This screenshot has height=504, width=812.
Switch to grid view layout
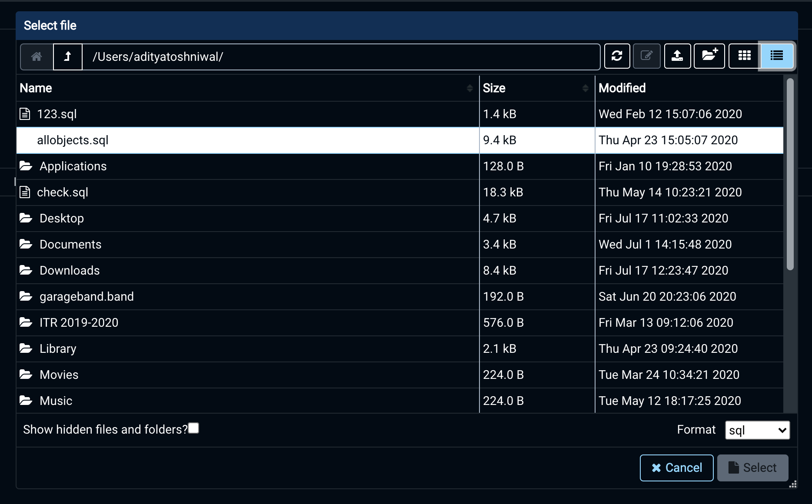745,56
